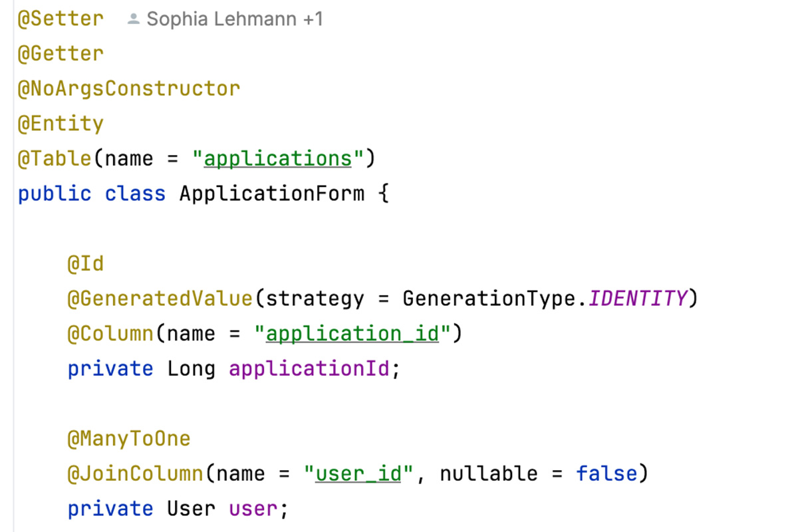Select the @NoArgsConstructor annotation
Image resolution: width=798 pixels, height=532 pixels.
[x=128, y=88]
